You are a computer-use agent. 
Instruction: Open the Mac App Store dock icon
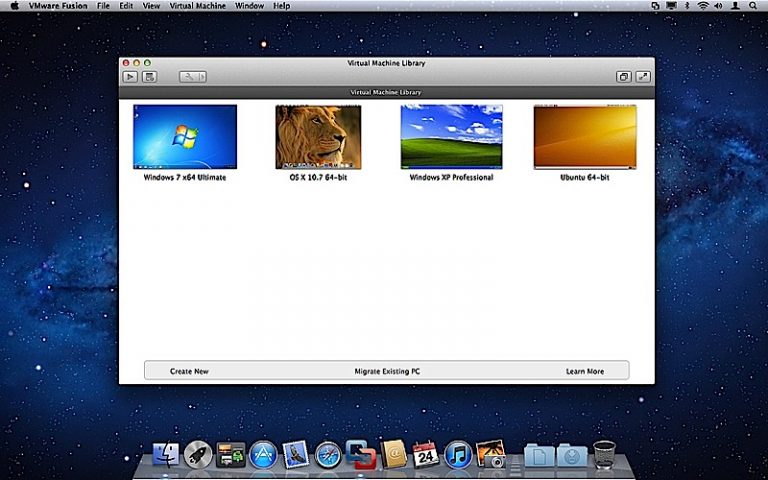click(x=263, y=455)
